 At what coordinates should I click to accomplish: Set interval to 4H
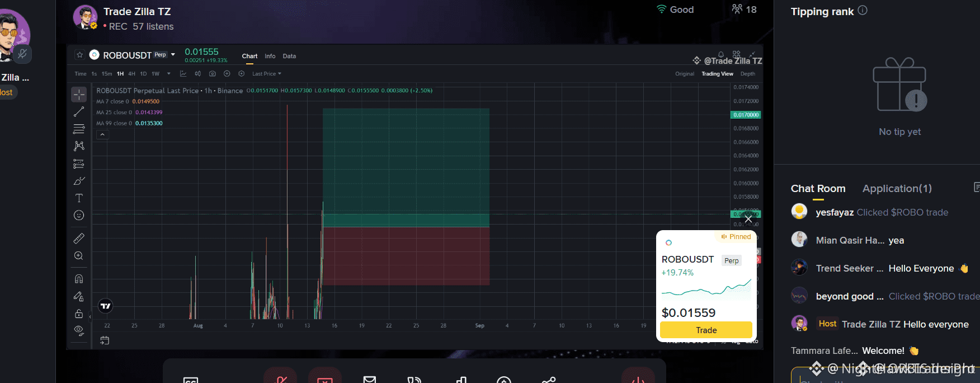[132, 74]
